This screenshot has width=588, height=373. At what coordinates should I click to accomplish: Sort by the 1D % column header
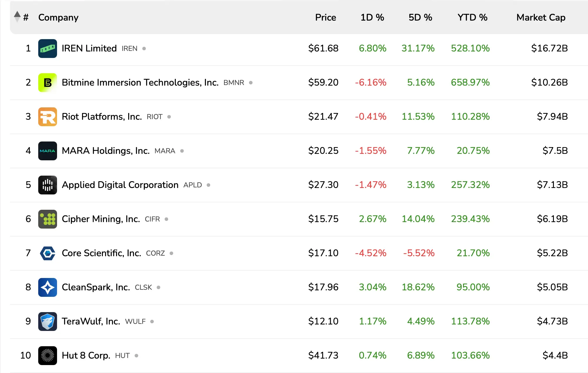[372, 18]
